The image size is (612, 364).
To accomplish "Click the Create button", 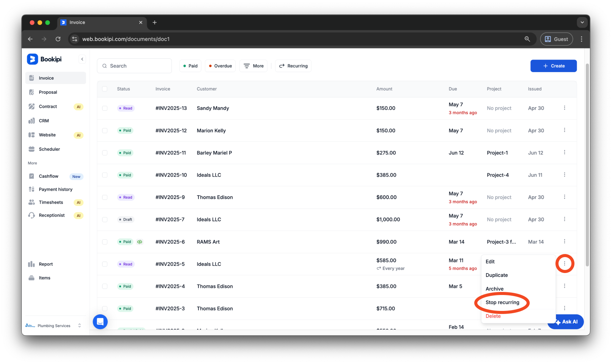I will coord(553,66).
